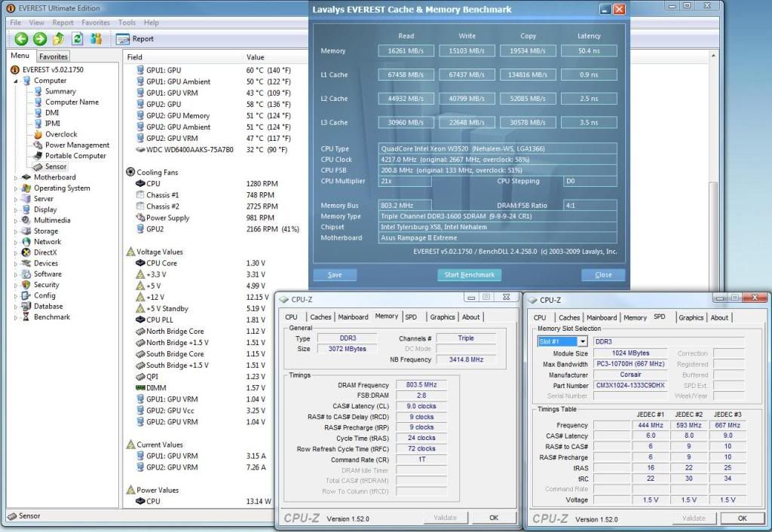Click Start Benchmark button
772x532 pixels.
(469, 275)
